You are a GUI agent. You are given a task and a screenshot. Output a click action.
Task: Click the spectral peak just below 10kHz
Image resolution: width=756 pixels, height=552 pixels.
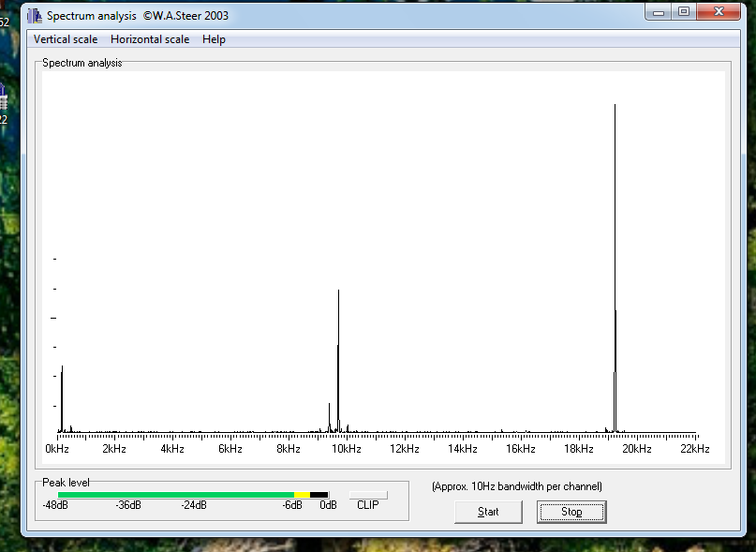pyautogui.click(x=338, y=356)
